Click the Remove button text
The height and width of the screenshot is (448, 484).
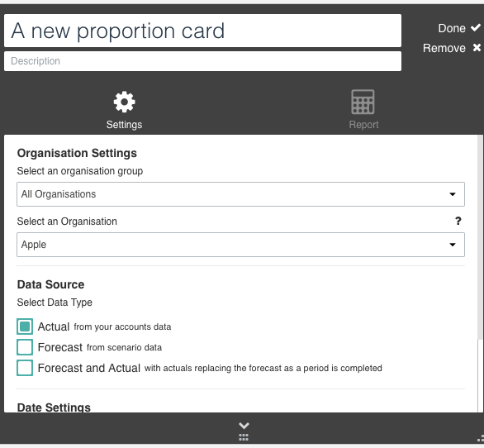[x=444, y=48]
